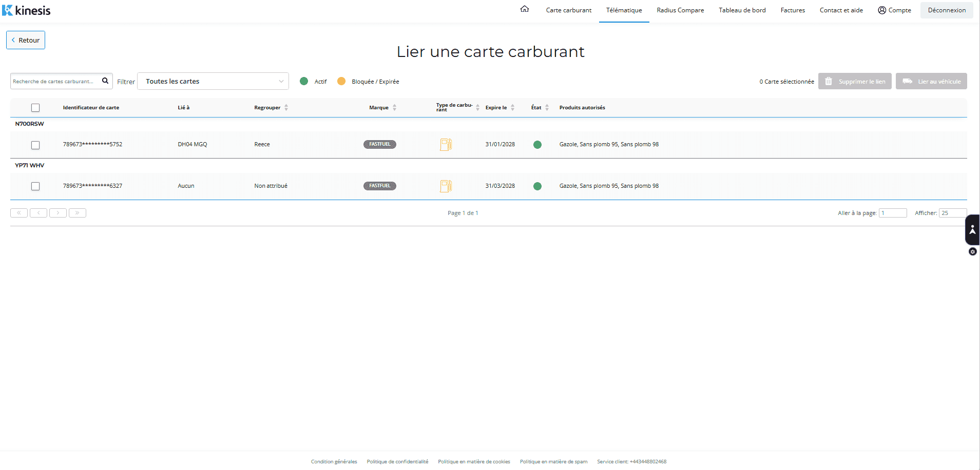This screenshot has width=980, height=470.
Task: Click the small gear settings icon
Action: click(x=972, y=252)
